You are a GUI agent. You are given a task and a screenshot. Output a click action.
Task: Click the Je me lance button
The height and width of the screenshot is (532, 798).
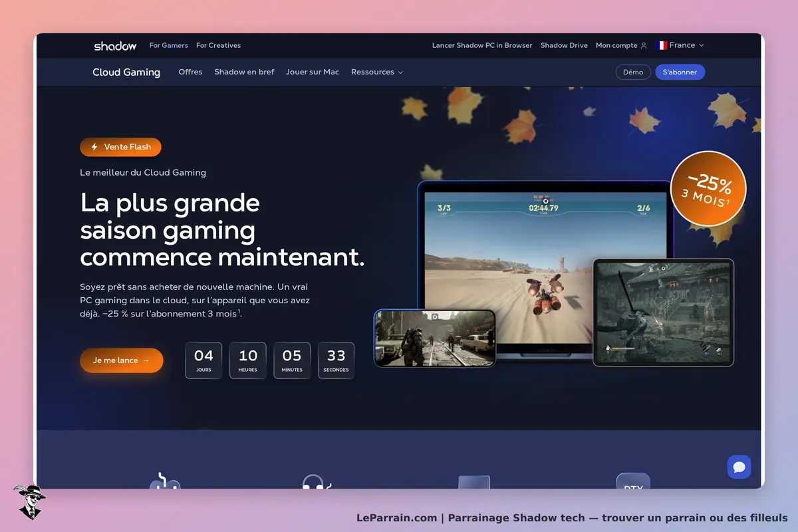click(x=121, y=360)
